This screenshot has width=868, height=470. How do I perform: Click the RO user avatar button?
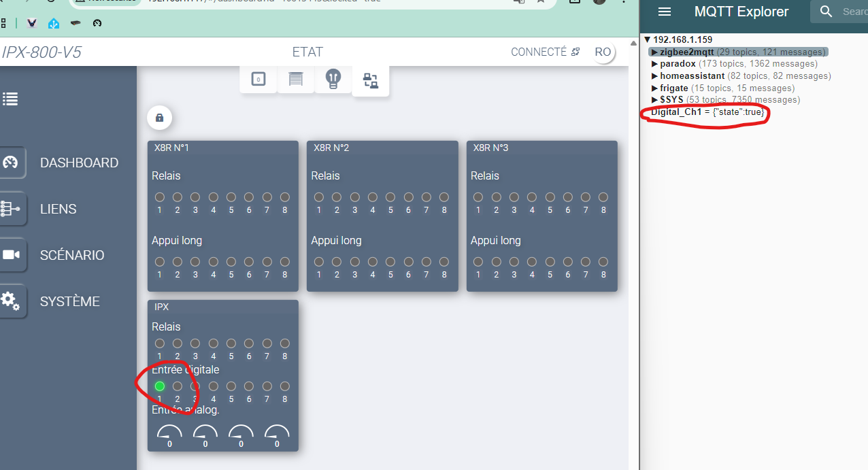[603, 52]
